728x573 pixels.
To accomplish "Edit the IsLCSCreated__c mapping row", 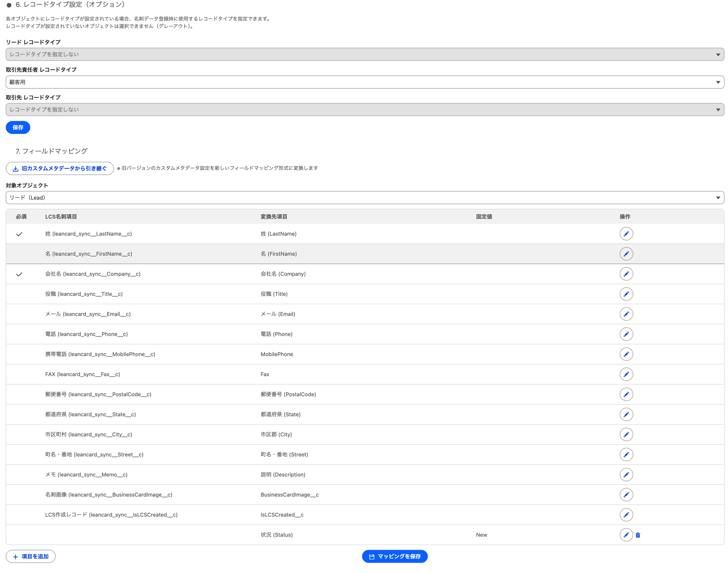I will pos(626,515).
